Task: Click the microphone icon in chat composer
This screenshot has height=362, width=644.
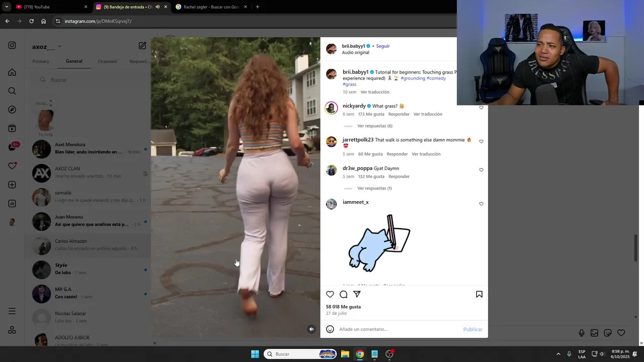Action: pos(582,333)
